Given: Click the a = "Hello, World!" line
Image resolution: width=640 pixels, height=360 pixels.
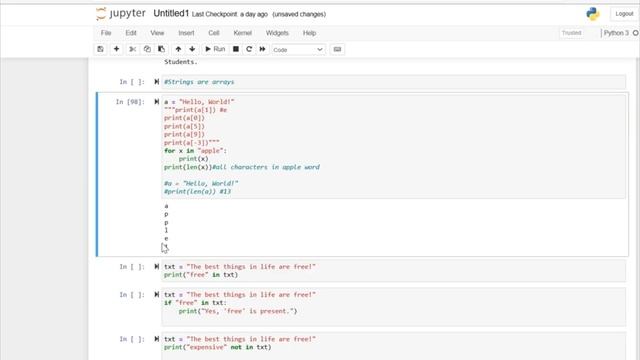Looking at the screenshot, I should [199, 102].
